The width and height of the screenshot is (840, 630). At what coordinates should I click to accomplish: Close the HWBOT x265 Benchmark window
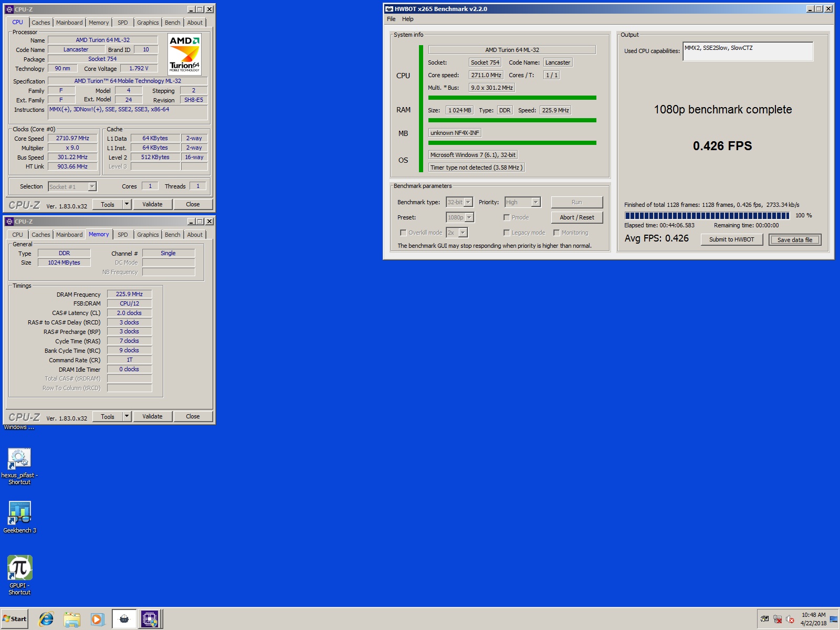point(828,9)
